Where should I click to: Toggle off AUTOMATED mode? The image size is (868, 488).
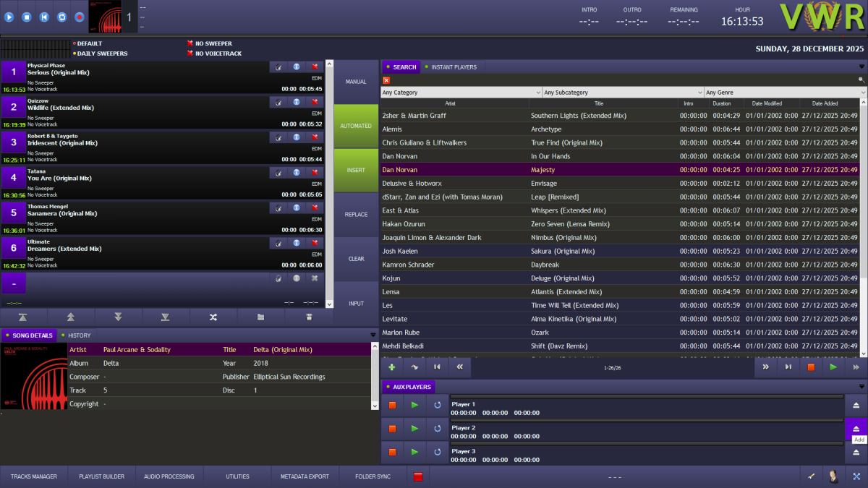tap(355, 125)
